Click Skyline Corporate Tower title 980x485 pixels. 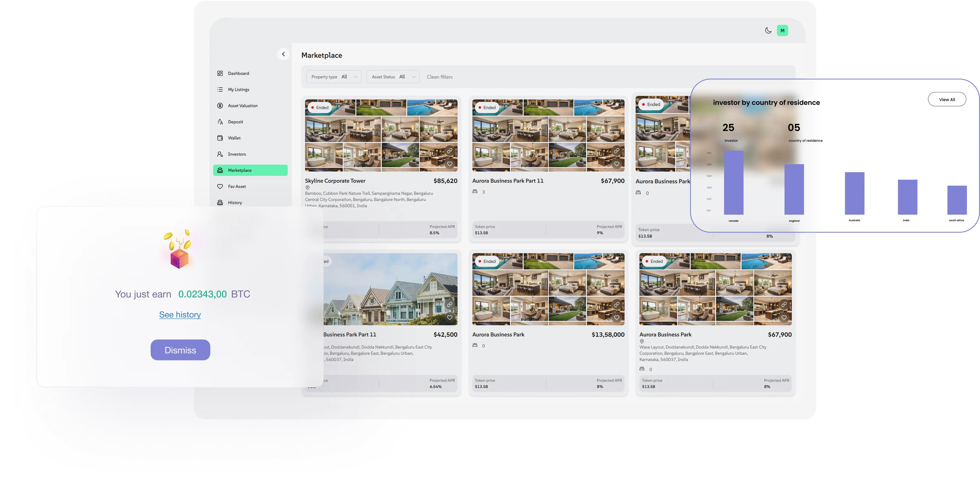pyautogui.click(x=335, y=181)
